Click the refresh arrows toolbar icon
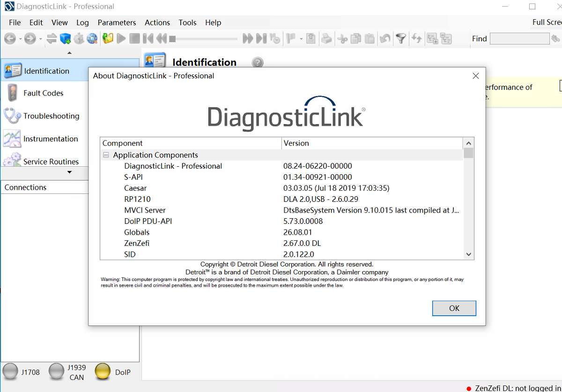The width and height of the screenshot is (562, 392). pos(416,38)
